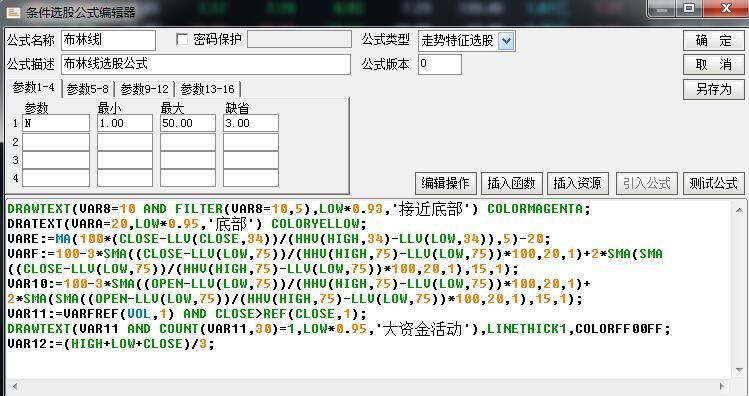
Task: Click the 确定 button
Action: click(714, 41)
